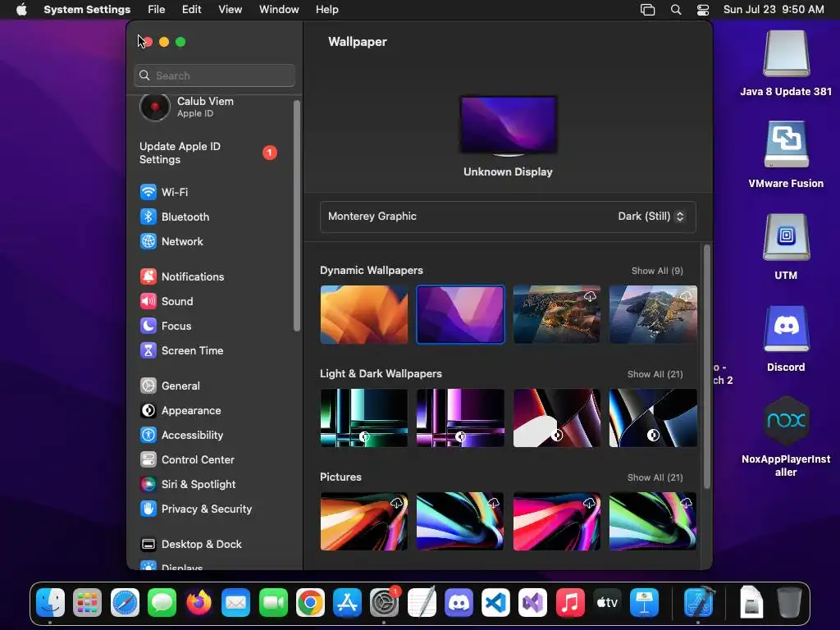This screenshot has height=630, width=840.
Task: Click the Calub Viem Apple ID avatar
Action: 155,107
